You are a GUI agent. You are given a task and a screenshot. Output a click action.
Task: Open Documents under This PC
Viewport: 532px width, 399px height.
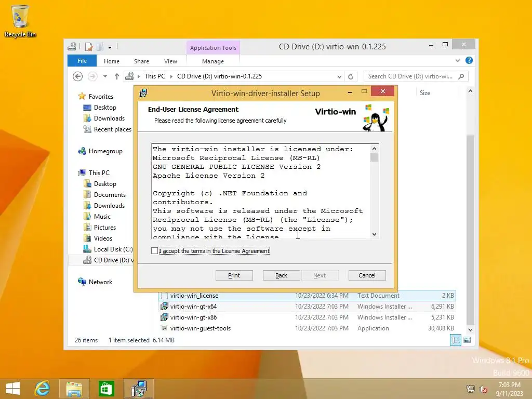[110, 194]
